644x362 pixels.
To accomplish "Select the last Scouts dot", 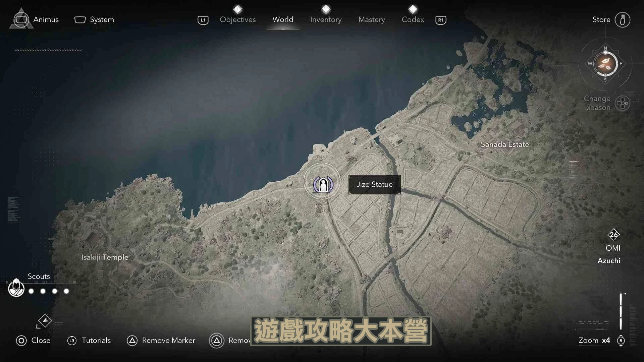I will 66,291.
